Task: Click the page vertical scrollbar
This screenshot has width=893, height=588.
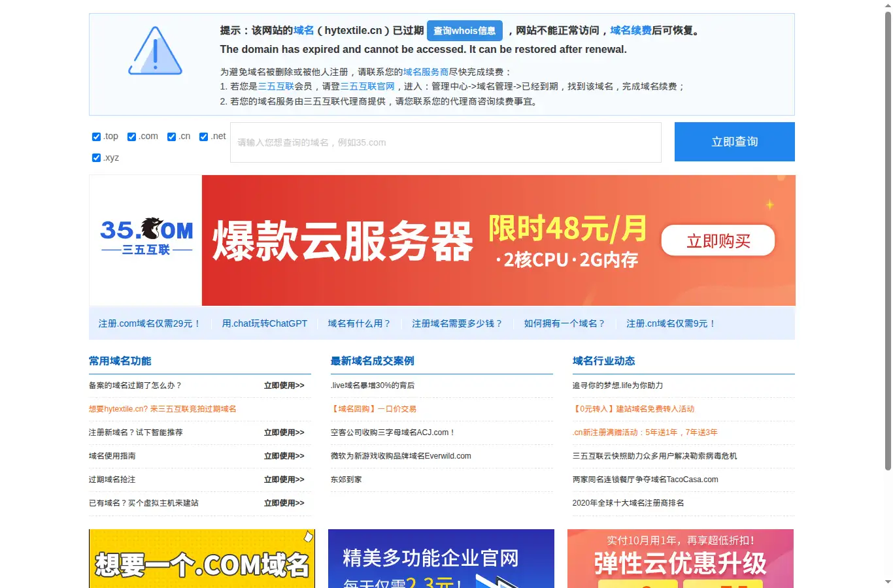Action: click(x=888, y=240)
